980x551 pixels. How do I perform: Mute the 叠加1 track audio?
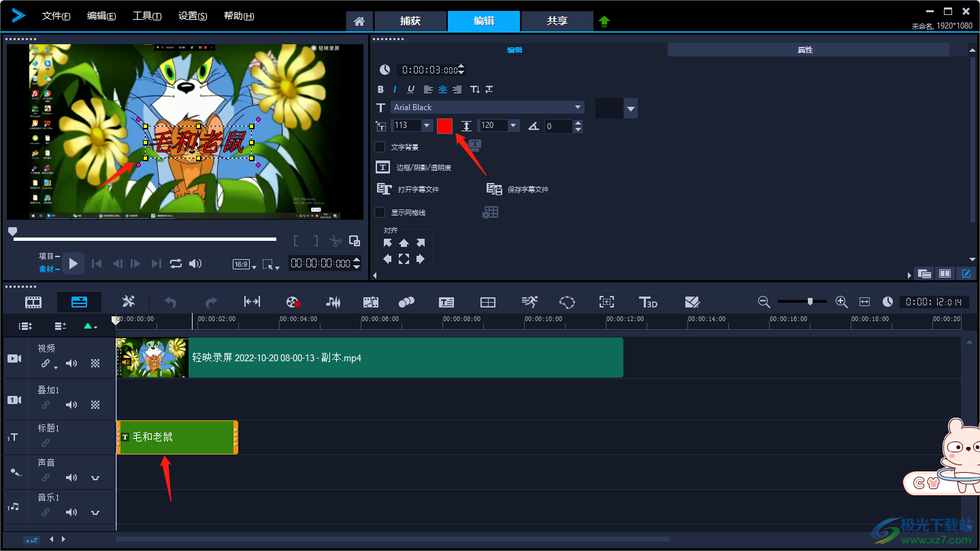(71, 405)
